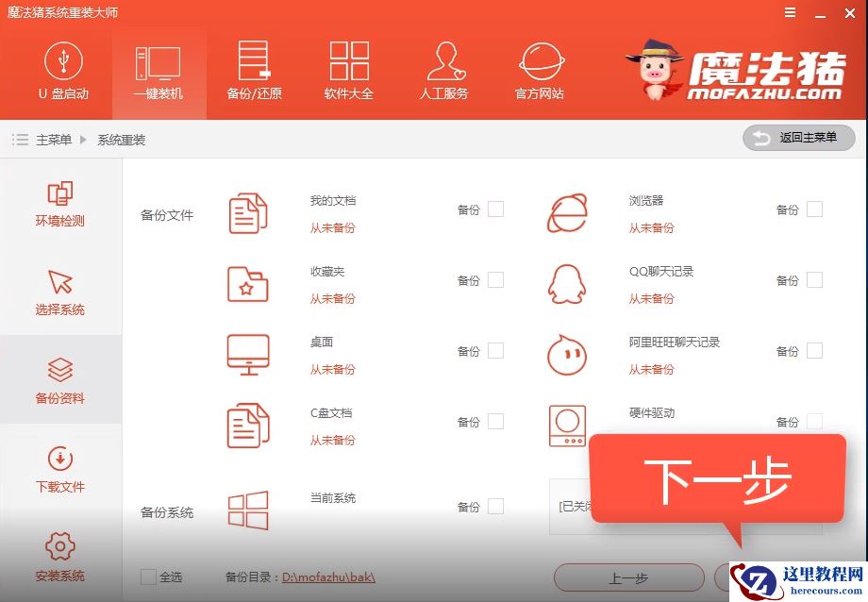This screenshot has height=602, width=868.
Task: Open the U盘启动 feature
Action: [x=63, y=71]
